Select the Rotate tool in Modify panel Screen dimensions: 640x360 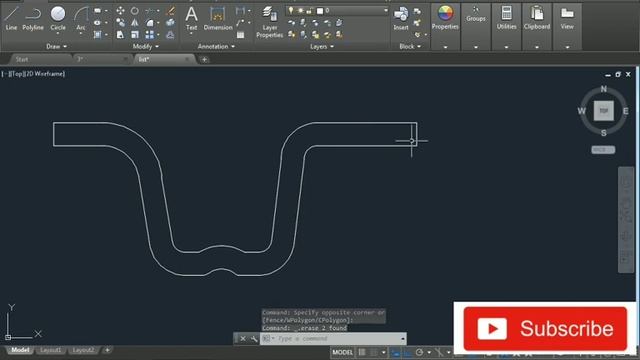[x=135, y=11]
